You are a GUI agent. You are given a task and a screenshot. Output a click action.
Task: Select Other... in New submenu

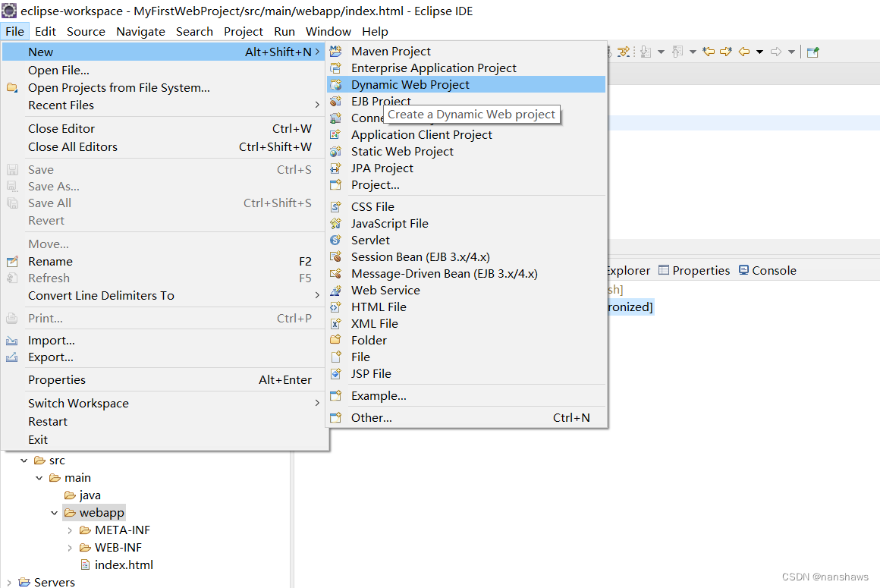[467, 417]
